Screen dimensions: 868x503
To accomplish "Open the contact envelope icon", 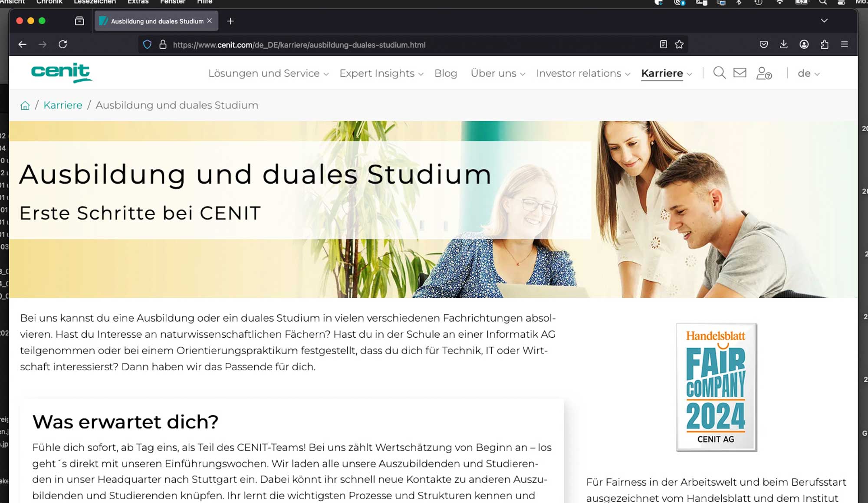I will click(x=740, y=73).
